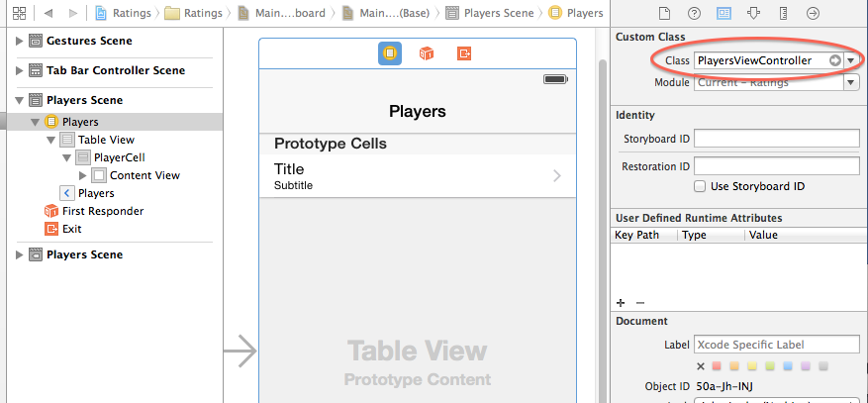Click the Storyboard ID text field

click(x=776, y=139)
